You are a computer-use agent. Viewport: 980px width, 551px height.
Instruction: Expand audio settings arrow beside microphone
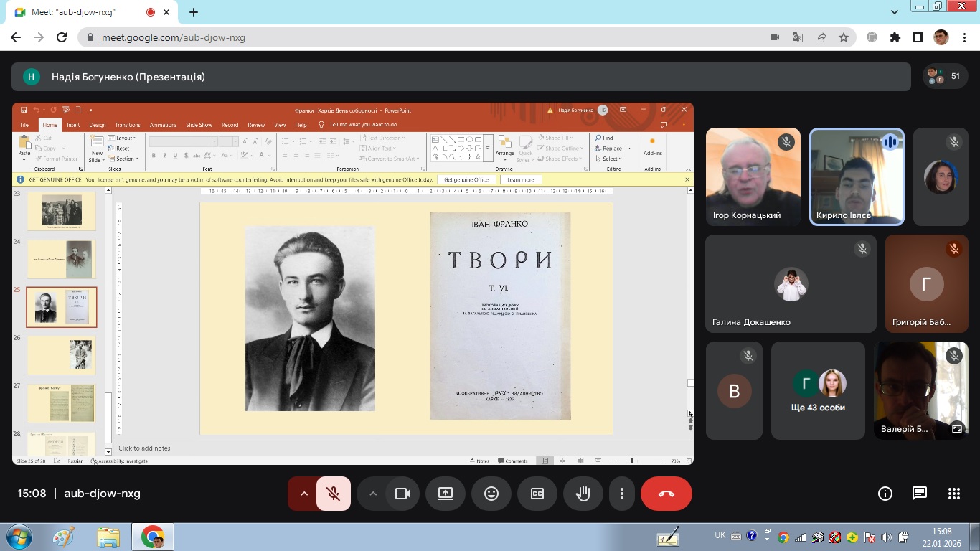tap(303, 494)
